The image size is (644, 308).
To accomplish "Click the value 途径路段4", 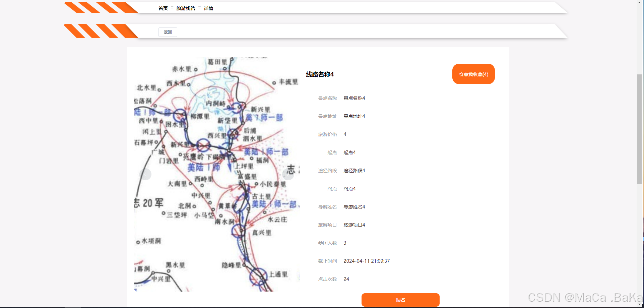I will coord(354,171).
